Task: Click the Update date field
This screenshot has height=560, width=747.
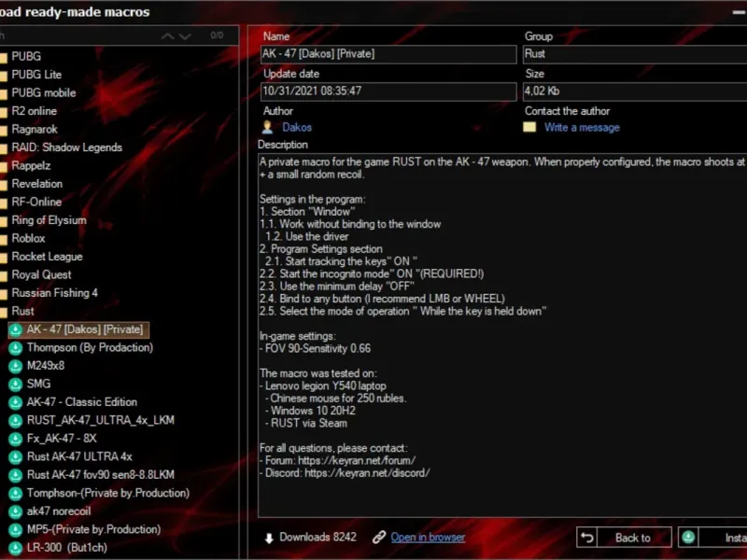Action: [x=388, y=91]
